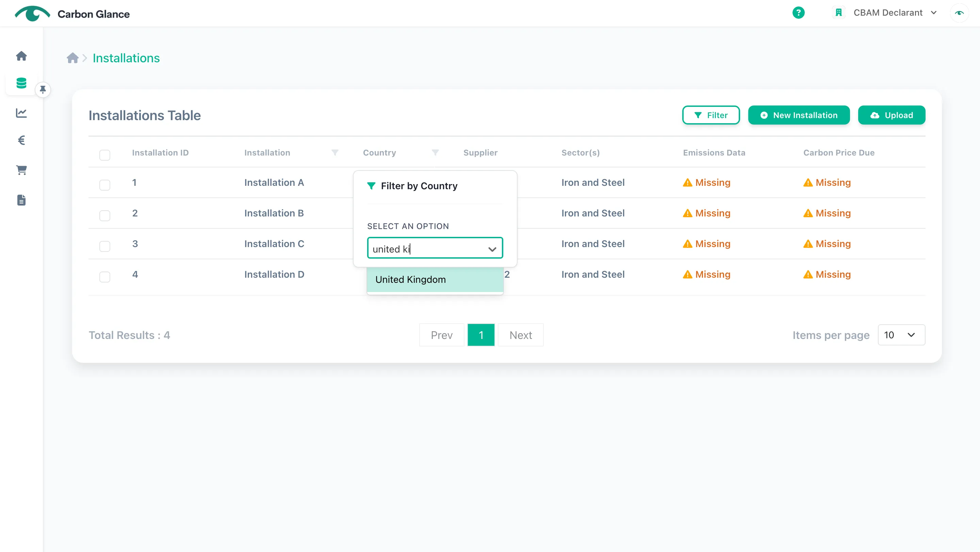The image size is (980, 552).
Task: Go to Next page
Action: (520, 335)
